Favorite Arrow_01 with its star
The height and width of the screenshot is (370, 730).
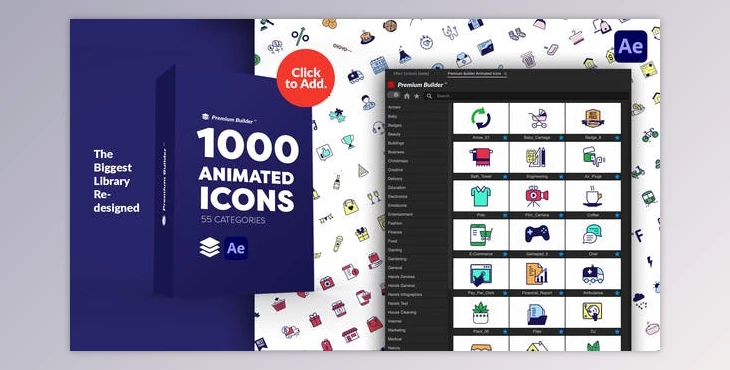point(505,138)
